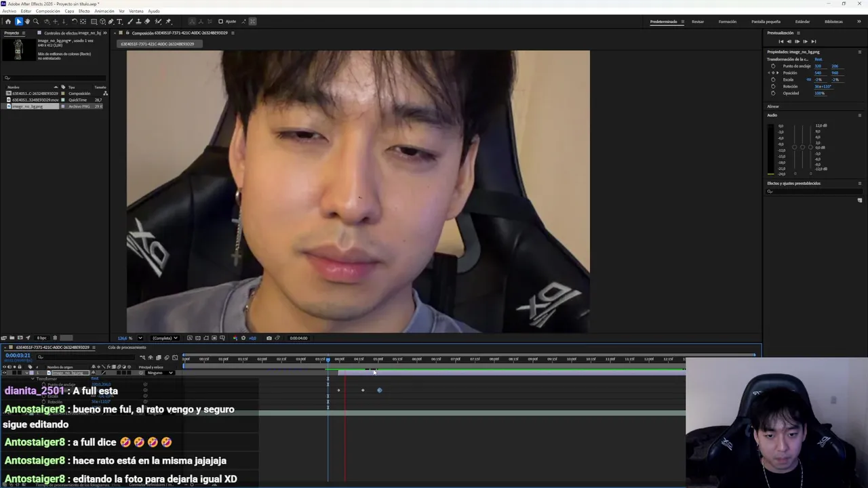868x488 pixels.
Task: Add Posición keyframe at current time
Action: click(773, 73)
